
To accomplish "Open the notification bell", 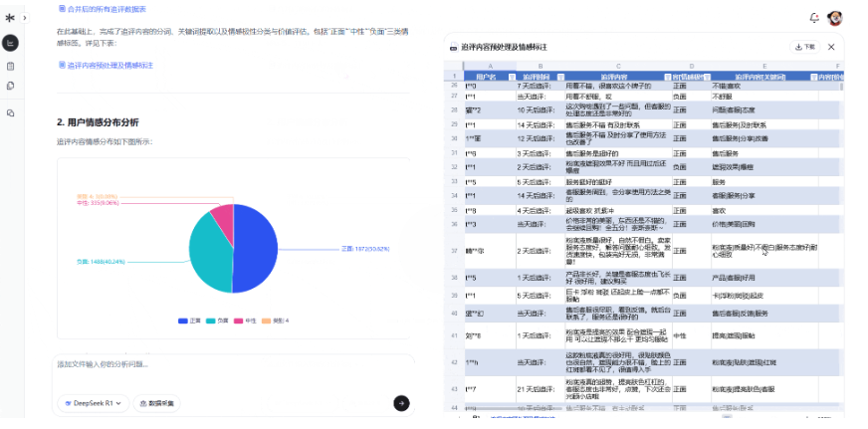I will tap(814, 18).
